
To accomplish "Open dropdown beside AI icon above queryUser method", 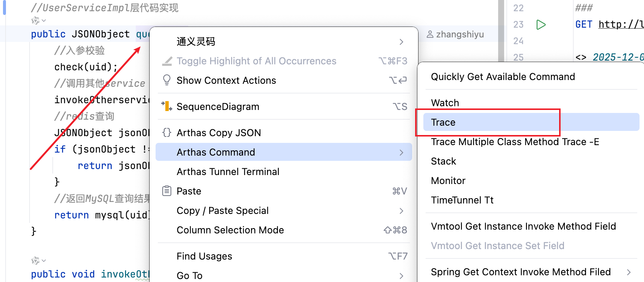I will (x=44, y=21).
